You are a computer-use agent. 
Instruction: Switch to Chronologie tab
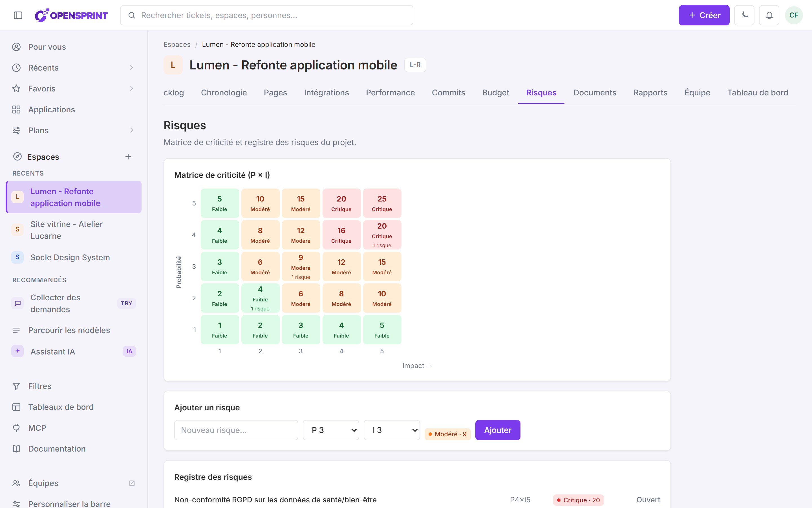224,92
